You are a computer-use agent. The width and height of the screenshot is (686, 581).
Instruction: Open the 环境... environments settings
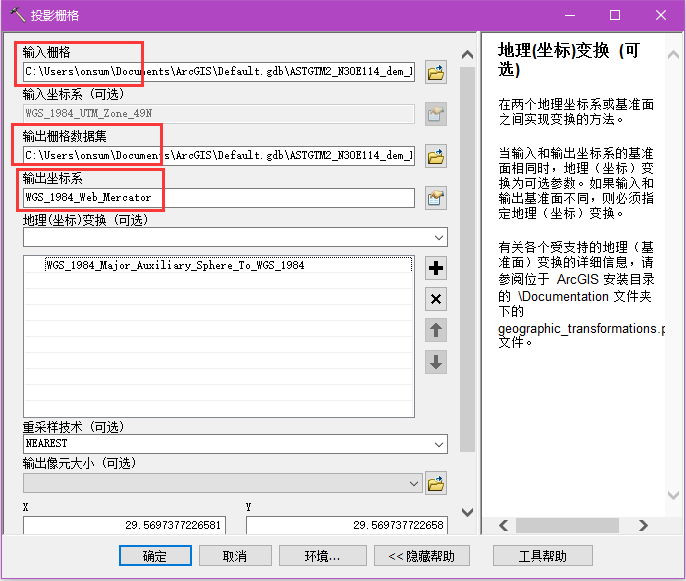coord(323,556)
